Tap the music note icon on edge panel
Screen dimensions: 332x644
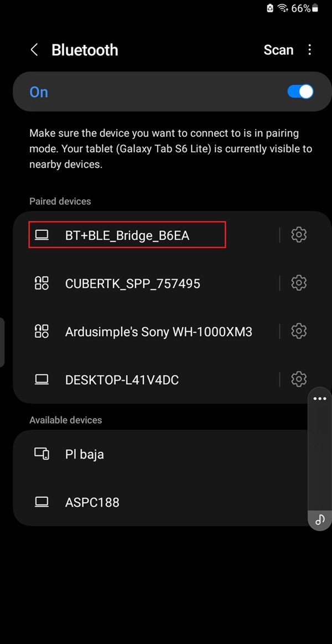(320, 520)
